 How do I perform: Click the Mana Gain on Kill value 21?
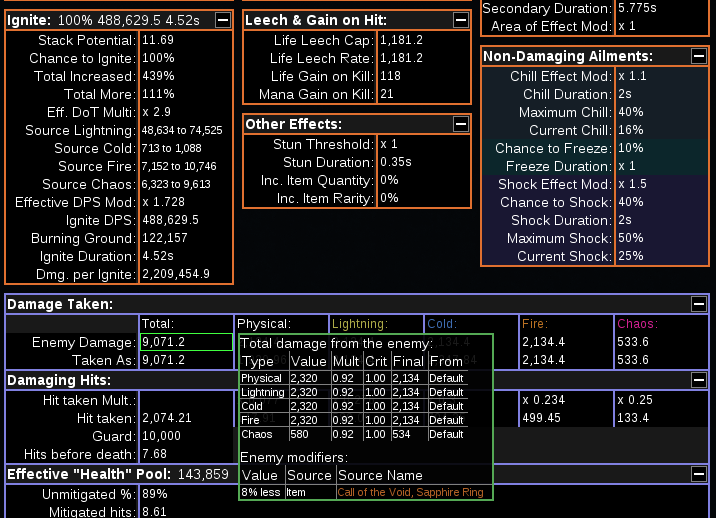387,94
